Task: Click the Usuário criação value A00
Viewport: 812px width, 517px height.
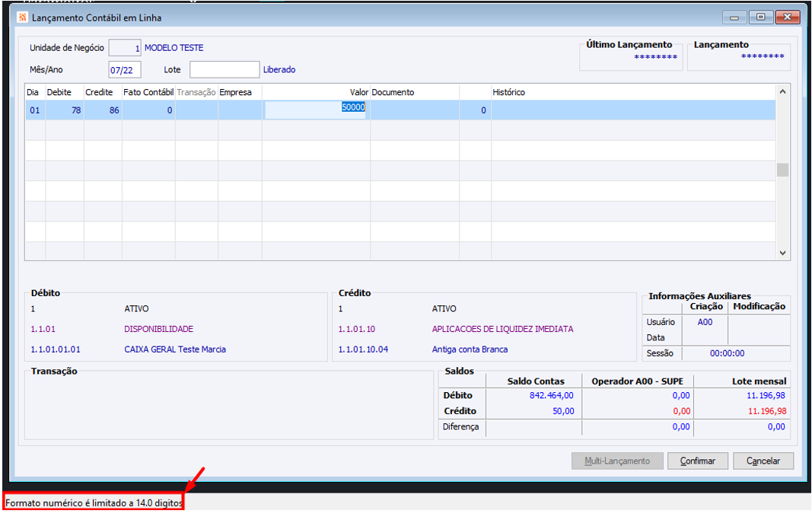Action: 705,322
